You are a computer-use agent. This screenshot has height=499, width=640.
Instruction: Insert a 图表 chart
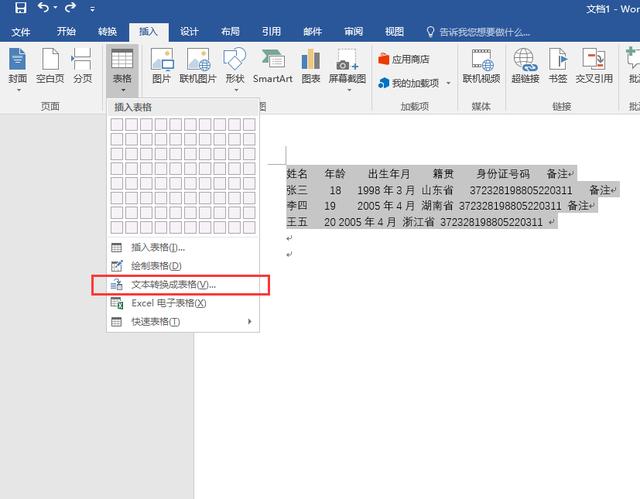[311, 65]
